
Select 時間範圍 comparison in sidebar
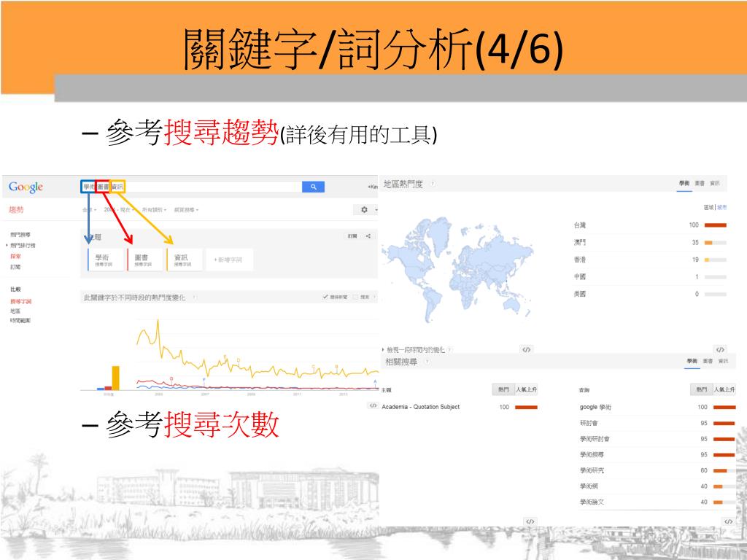pyautogui.click(x=20, y=321)
